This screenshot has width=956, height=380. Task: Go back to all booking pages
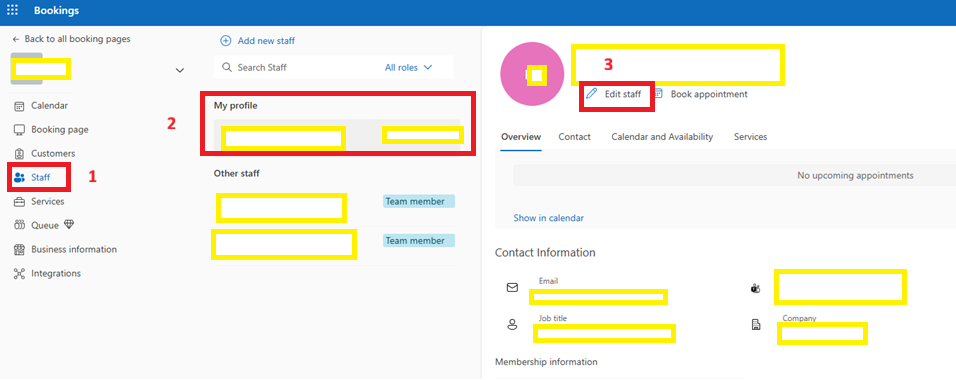tap(71, 38)
